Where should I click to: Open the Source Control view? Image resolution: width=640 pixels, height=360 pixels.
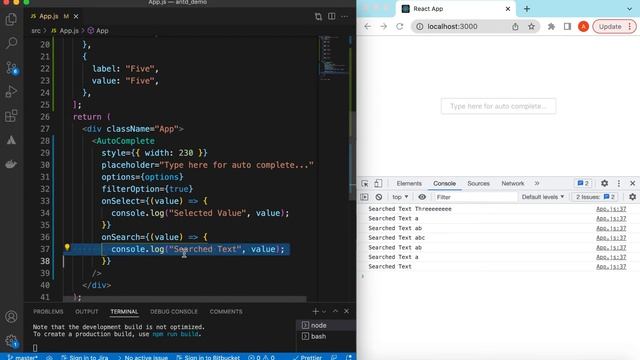tap(11, 68)
